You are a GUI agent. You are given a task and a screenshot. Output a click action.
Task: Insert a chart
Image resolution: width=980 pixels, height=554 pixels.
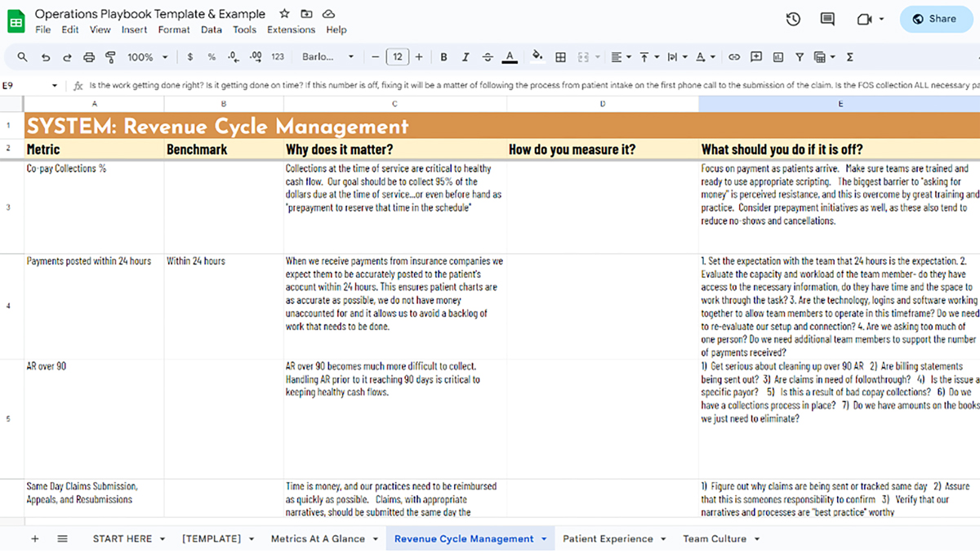click(x=777, y=57)
